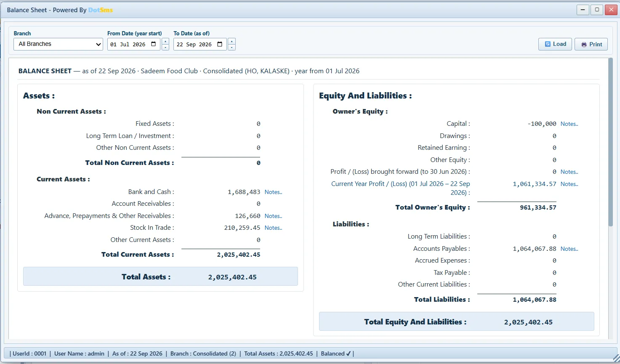Image resolution: width=620 pixels, height=364 pixels.
Task: Click the Drawings row label
Action: (x=455, y=136)
